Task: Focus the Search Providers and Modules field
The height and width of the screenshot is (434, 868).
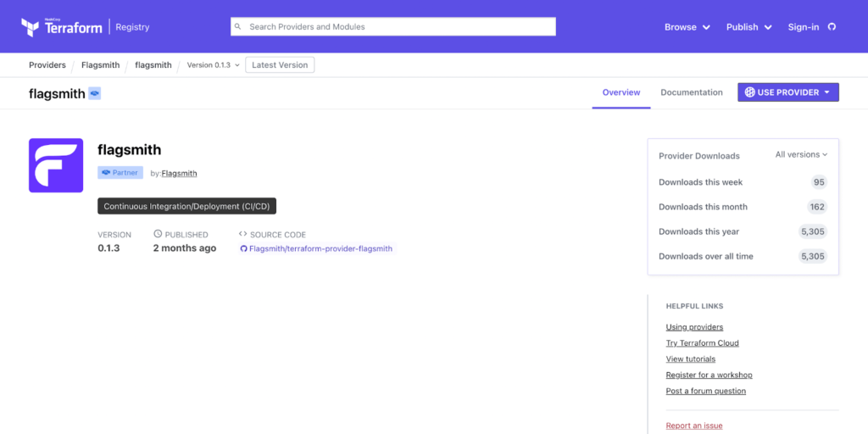Action: click(x=393, y=26)
